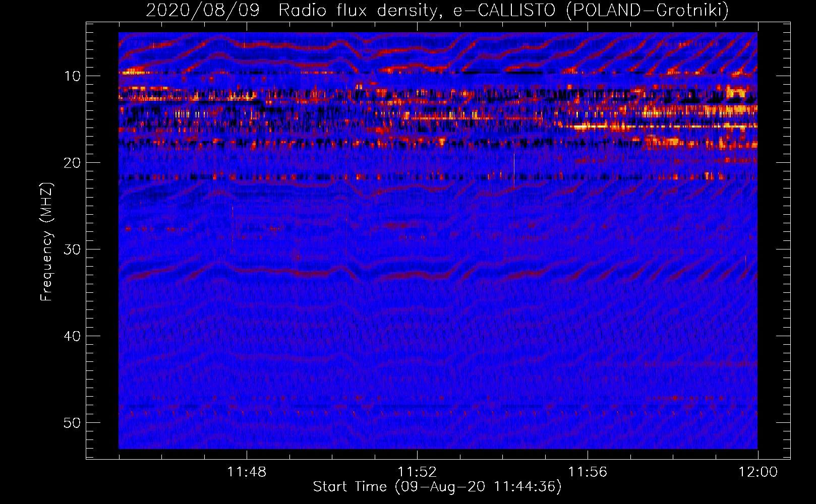The image size is (816, 504).
Task: Select the 10 MHz frequency tick label
Action: 73,76
